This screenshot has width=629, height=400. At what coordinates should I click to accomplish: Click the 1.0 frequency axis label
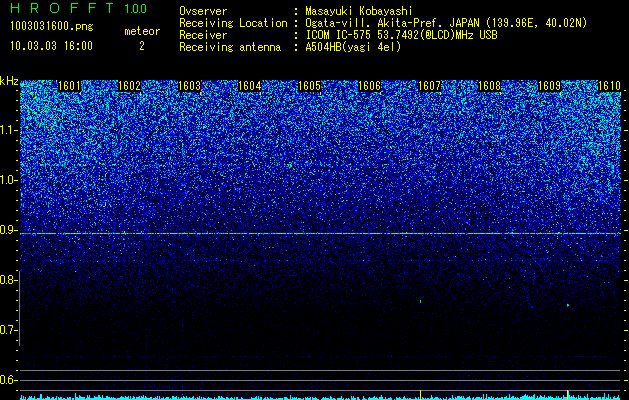9,180
